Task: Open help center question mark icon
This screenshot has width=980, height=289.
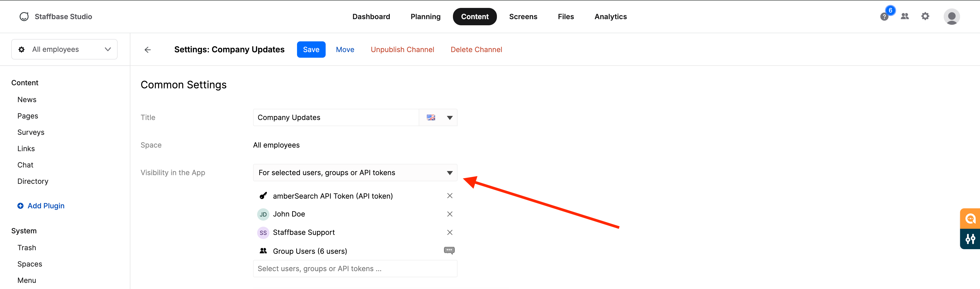Action: [x=884, y=17]
